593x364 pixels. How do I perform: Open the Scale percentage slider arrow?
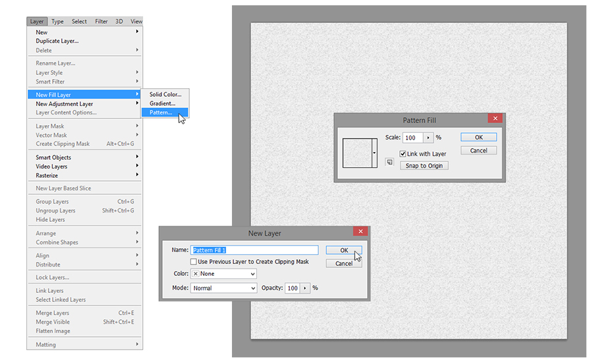(x=428, y=138)
